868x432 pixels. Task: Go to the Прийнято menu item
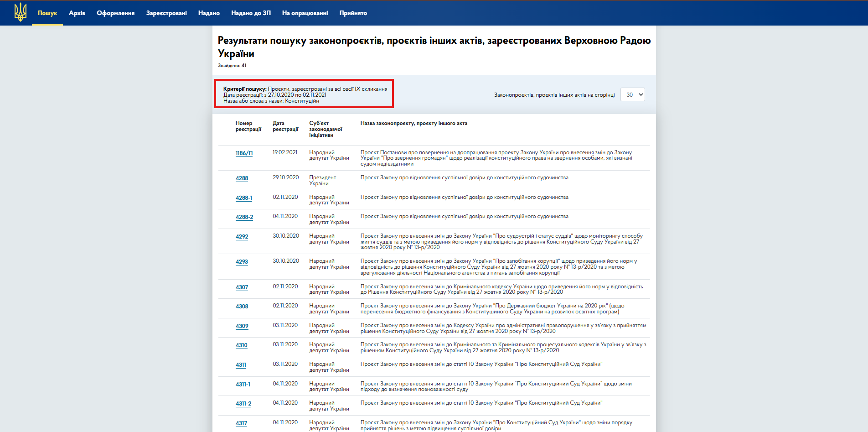point(353,13)
